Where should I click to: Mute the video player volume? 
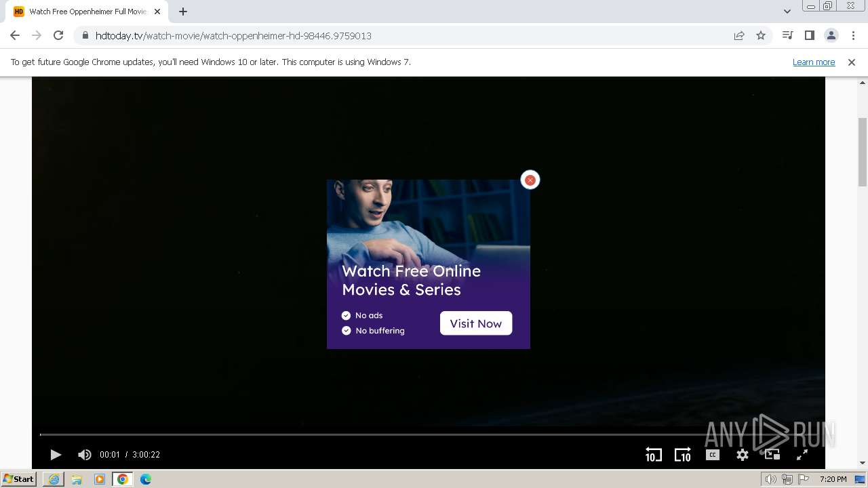click(x=85, y=455)
